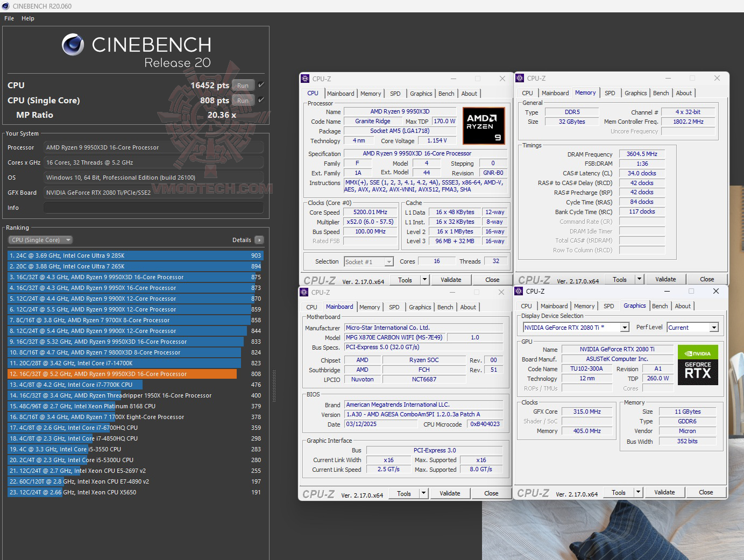Click the Core Voltage value 1.154 V
This screenshot has height=560, width=744.
tap(437, 140)
